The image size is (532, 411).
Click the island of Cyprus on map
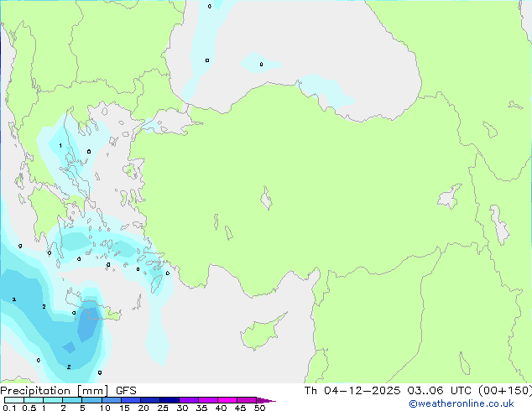[x=261, y=332]
